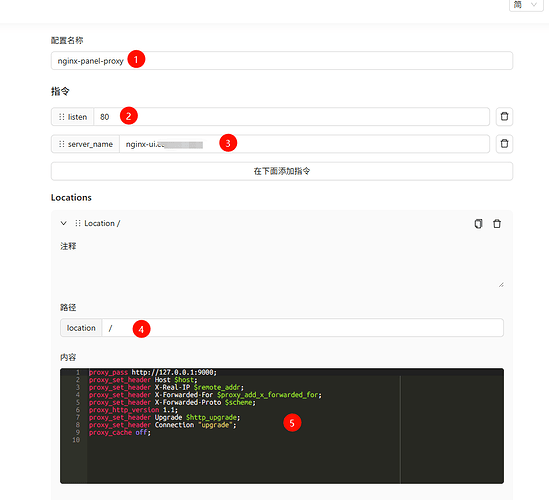The height and width of the screenshot is (500, 549).
Task: Collapse the Location / section
Action: [x=63, y=223]
